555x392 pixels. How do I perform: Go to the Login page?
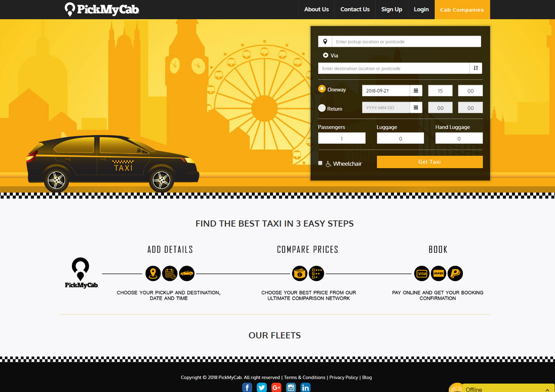(x=421, y=9)
